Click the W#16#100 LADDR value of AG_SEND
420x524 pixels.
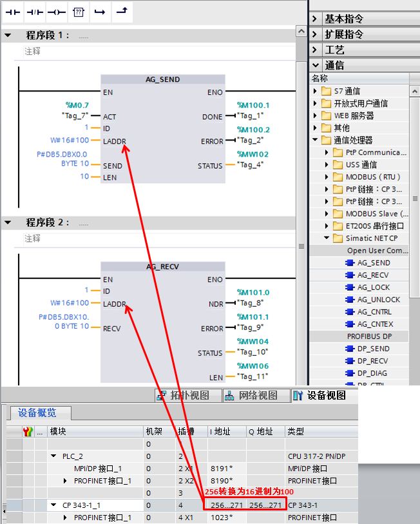point(70,140)
